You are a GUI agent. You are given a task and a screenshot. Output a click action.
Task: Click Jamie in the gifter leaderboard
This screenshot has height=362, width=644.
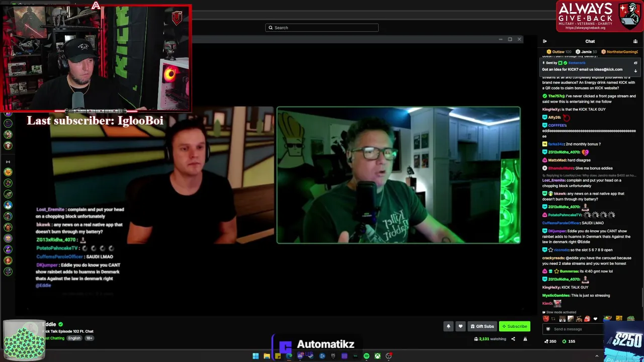586,52
